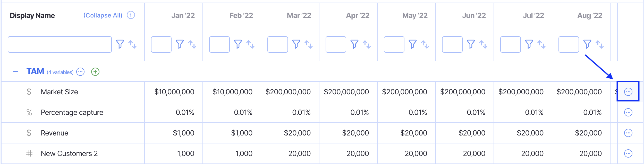Open Market Size row options menu
Image resolution: width=644 pixels, height=164 pixels.
click(x=628, y=92)
